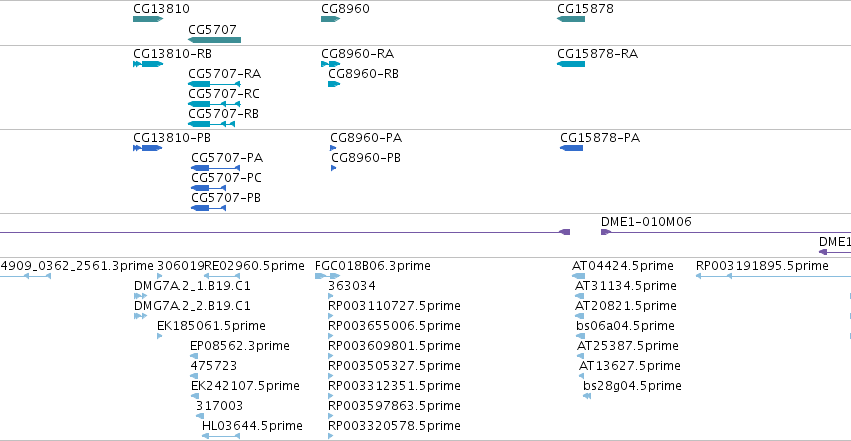
Task: Click the CG8960 gene label
Action: point(345,9)
